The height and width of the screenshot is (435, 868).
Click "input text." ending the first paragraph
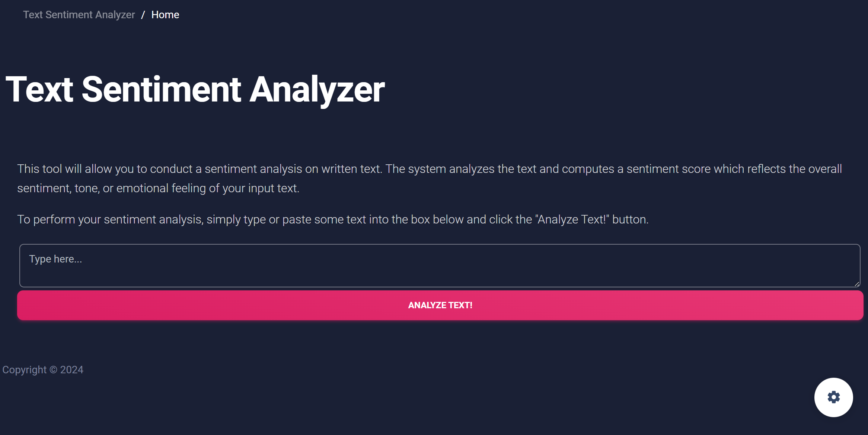click(274, 188)
